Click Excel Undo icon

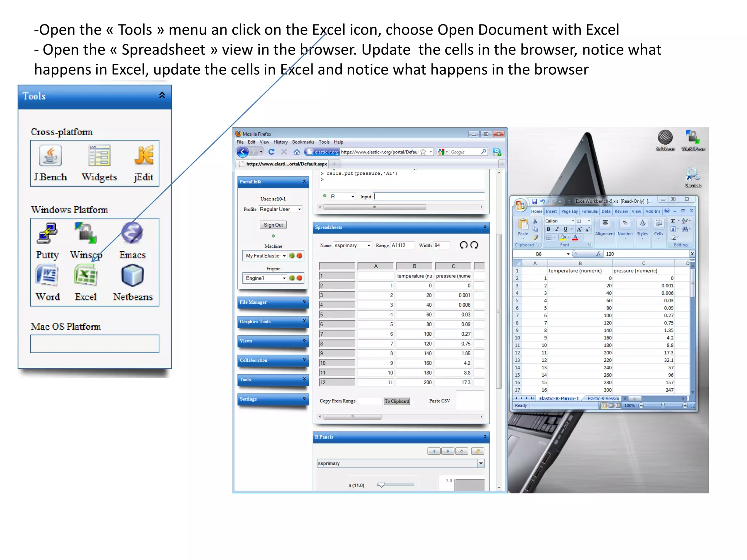point(542,201)
